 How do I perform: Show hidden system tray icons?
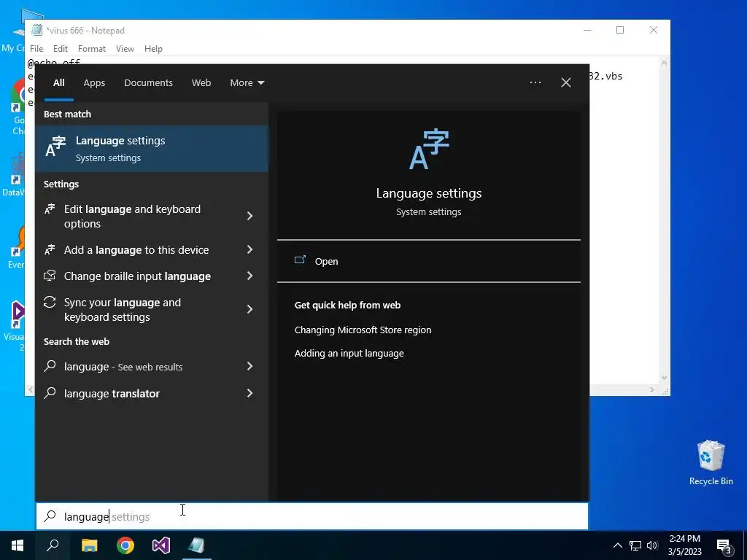coord(617,545)
